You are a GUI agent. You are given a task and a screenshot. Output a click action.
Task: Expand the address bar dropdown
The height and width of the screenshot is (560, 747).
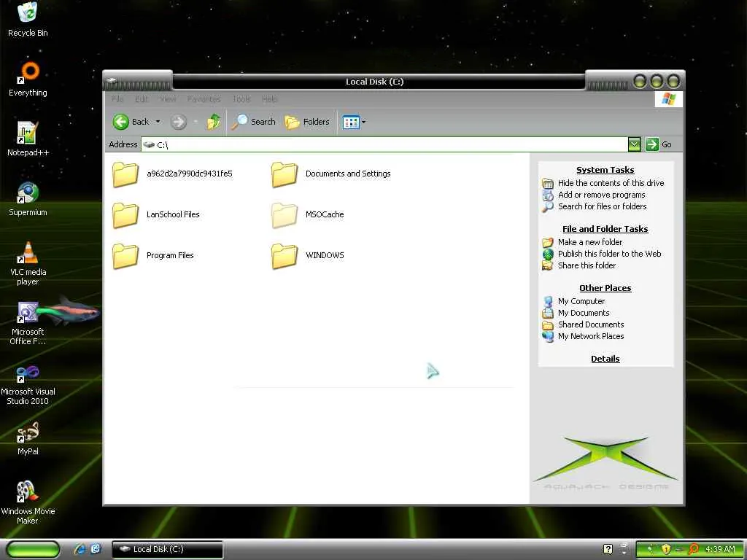(634, 144)
